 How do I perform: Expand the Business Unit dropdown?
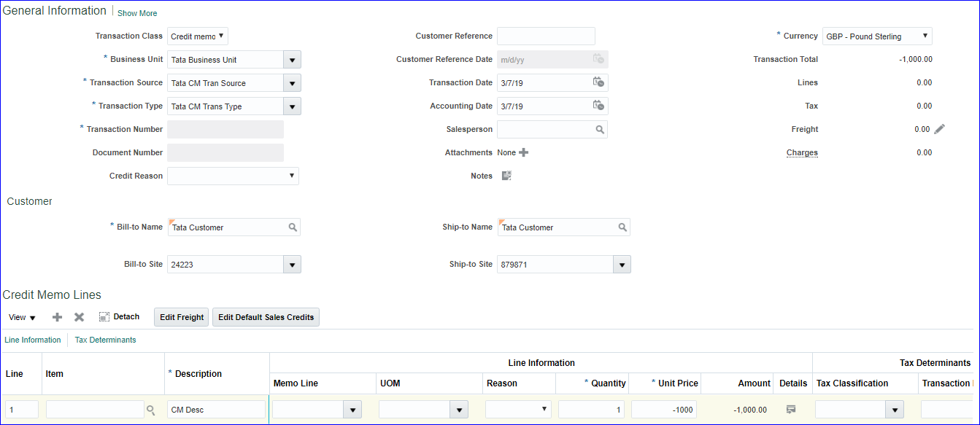pyautogui.click(x=292, y=60)
